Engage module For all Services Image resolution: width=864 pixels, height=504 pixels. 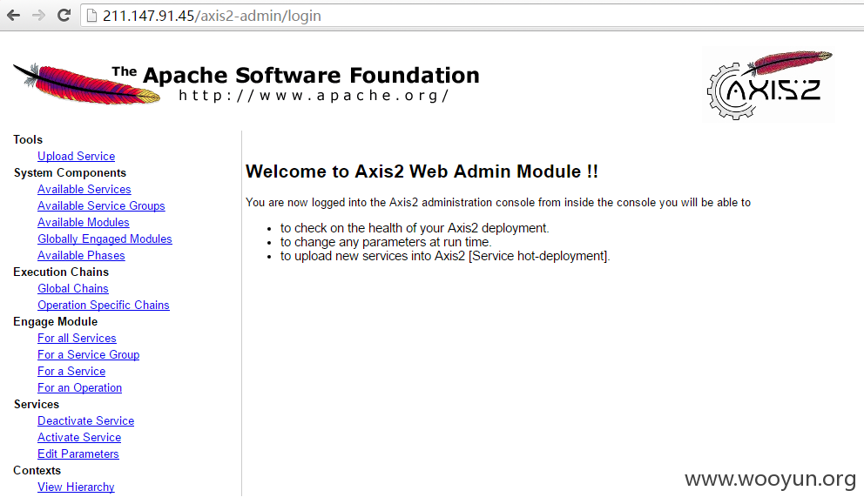point(77,339)
